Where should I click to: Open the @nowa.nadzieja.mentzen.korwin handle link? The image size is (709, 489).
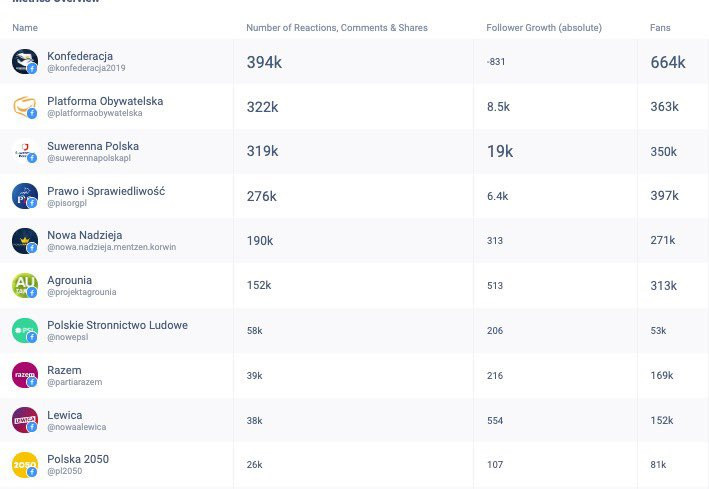tap(111, 247)
